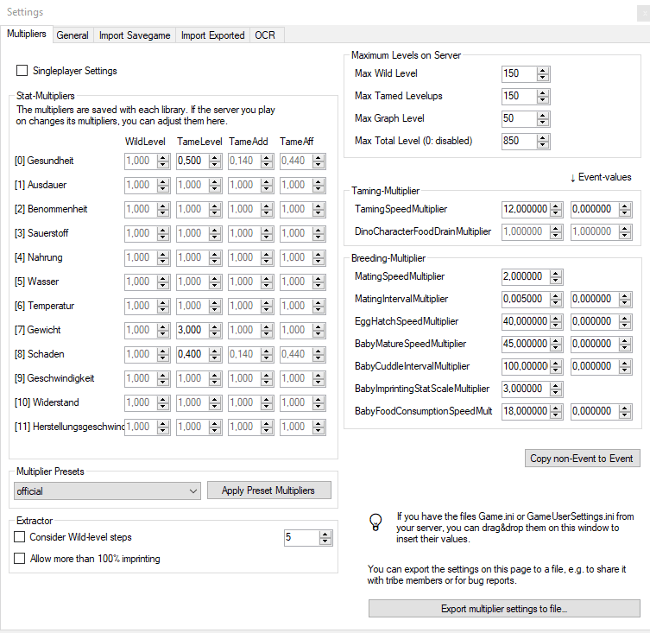650x633 pixels.
Task: Click Export multiplier settings to file button
Action: 504,608
